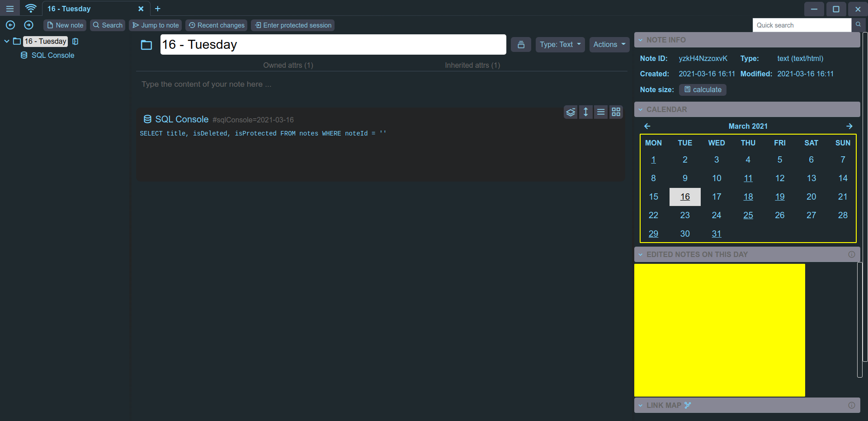Focus the Quick search field

pos(802,25)
